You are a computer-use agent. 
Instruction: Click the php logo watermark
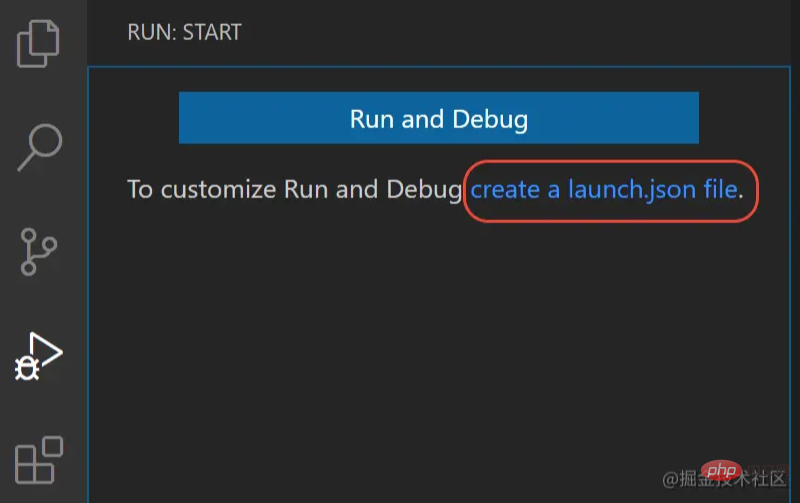pyautogui.click(x=719, y=471)
